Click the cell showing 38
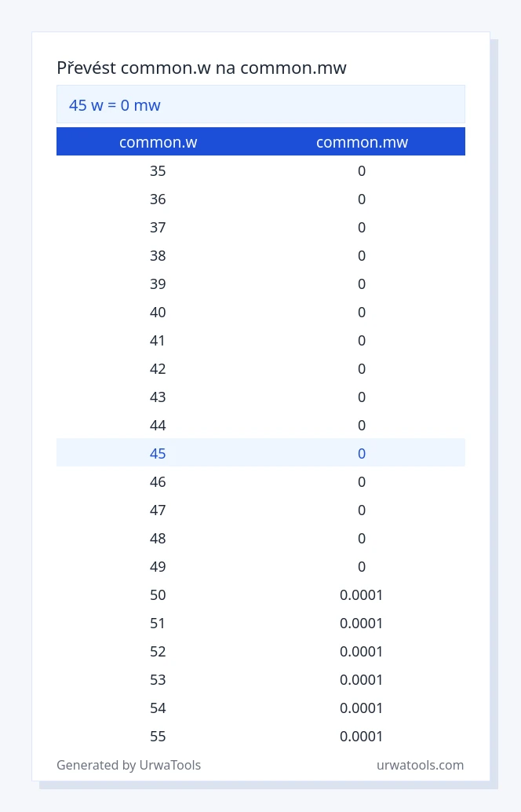This screenshot has width=521, height=812. point(158,256)
